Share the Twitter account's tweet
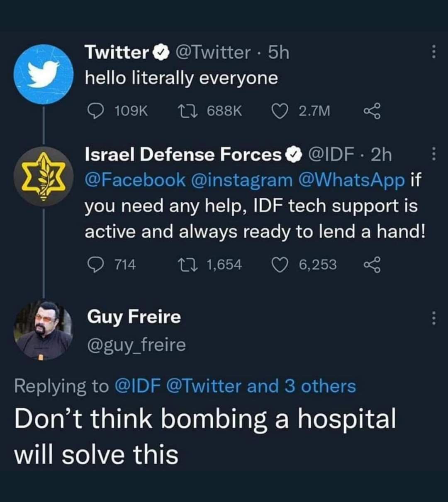 [371, 111]
